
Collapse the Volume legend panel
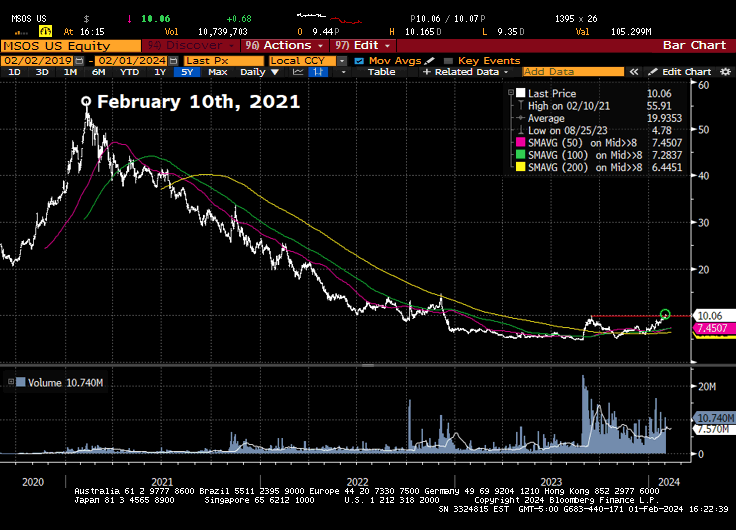(x=10, y=382)
